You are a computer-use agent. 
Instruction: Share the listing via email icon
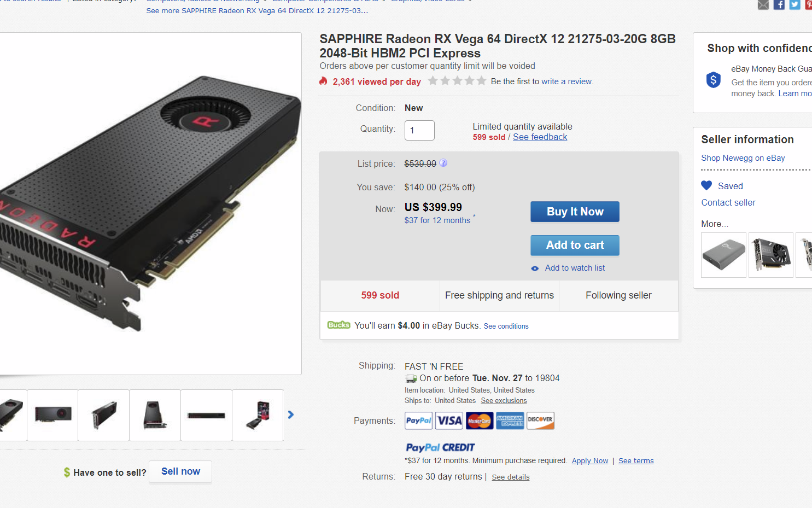763,5
